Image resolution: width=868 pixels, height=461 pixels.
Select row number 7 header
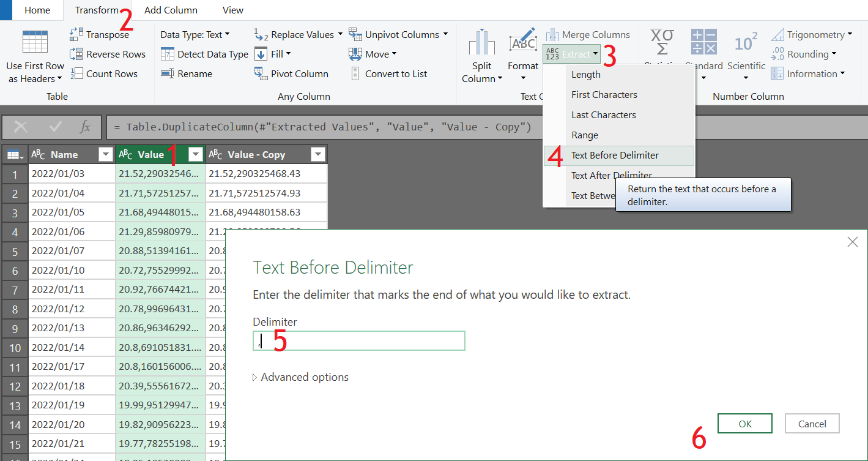(15, 290)
